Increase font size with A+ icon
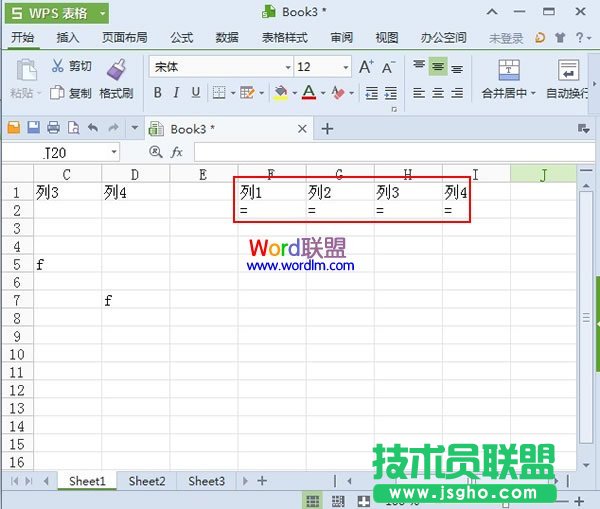Screen dimensions: 600x509 (366, 67)
